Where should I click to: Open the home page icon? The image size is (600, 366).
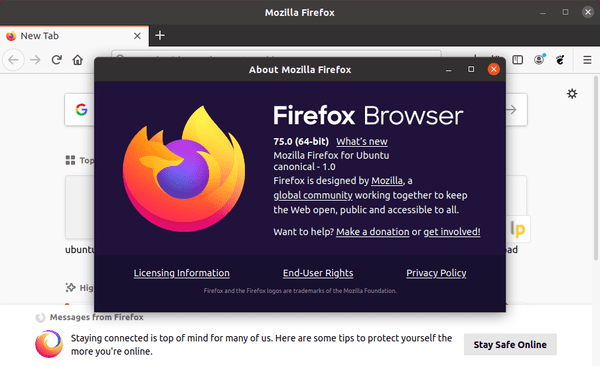tap(78, 60)
